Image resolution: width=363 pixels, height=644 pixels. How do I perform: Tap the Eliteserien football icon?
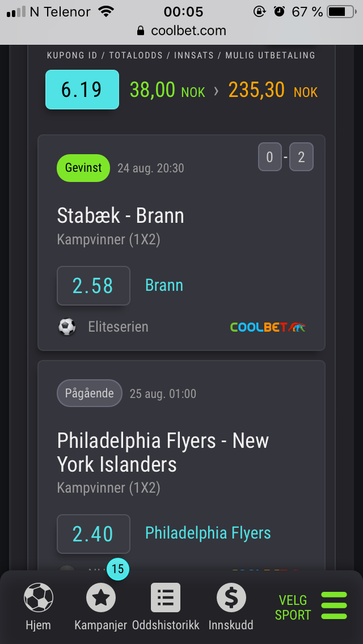click(67, 327)
